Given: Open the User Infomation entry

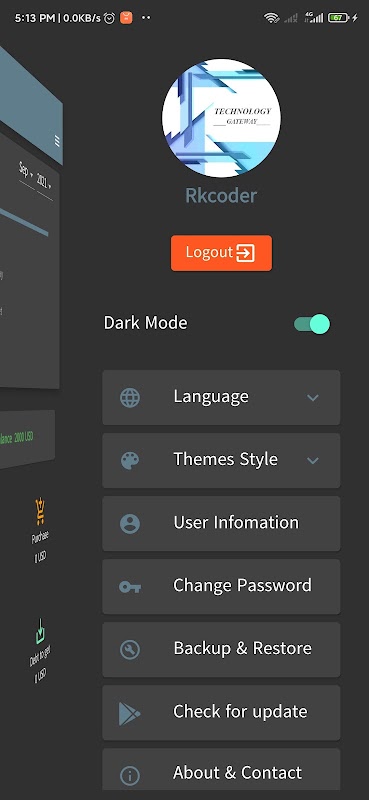Looking at the screenshot, I should (x=221, y=523).
